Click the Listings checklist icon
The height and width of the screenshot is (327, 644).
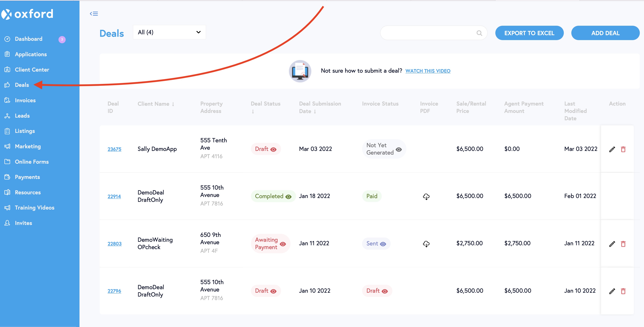7,131
